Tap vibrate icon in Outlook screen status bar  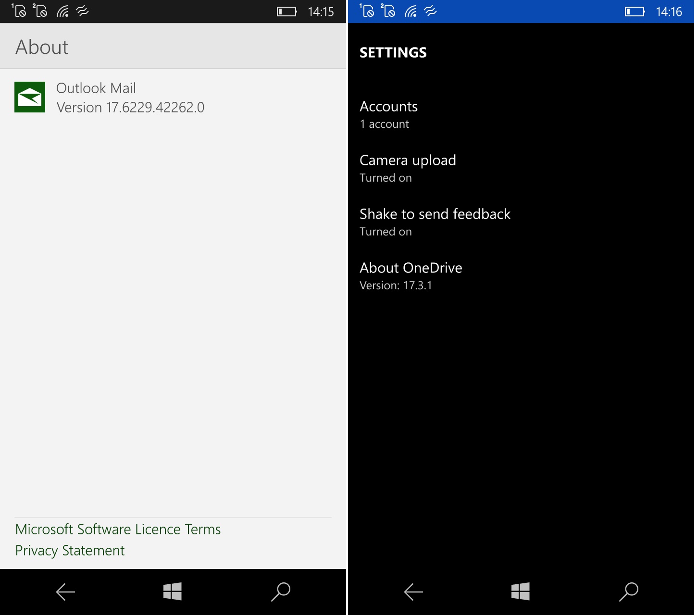pos(83,11)
